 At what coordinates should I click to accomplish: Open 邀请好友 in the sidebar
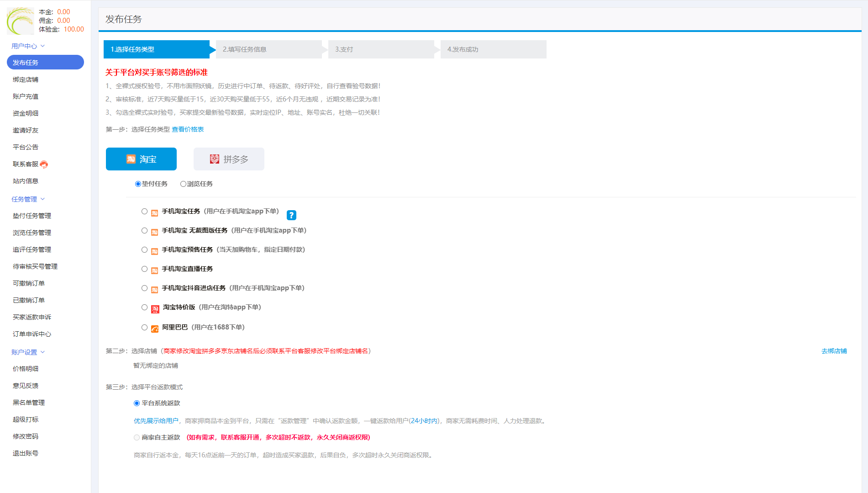[26, 130]
